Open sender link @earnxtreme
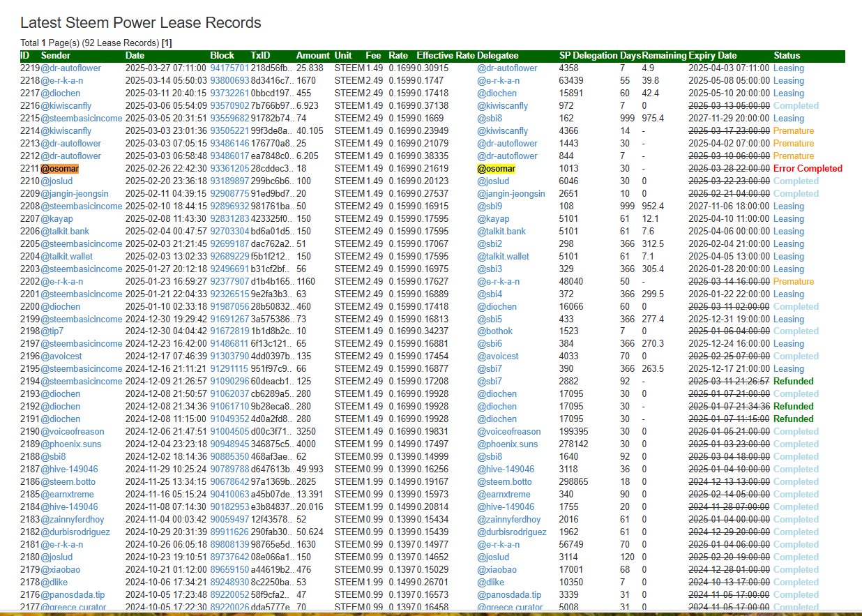 (x=66, y=495)
